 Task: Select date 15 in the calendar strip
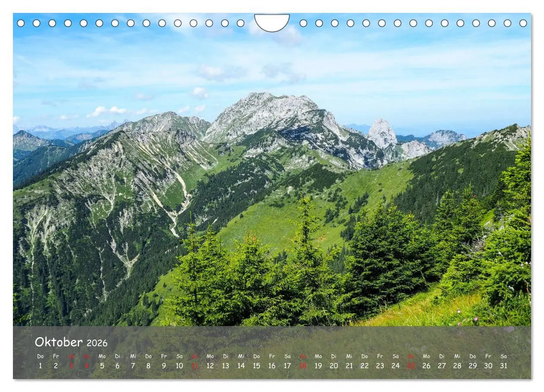(256, 366)
